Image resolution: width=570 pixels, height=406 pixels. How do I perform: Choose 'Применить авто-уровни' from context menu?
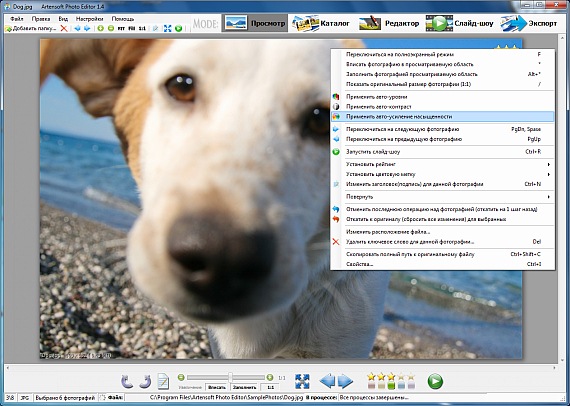442,97
